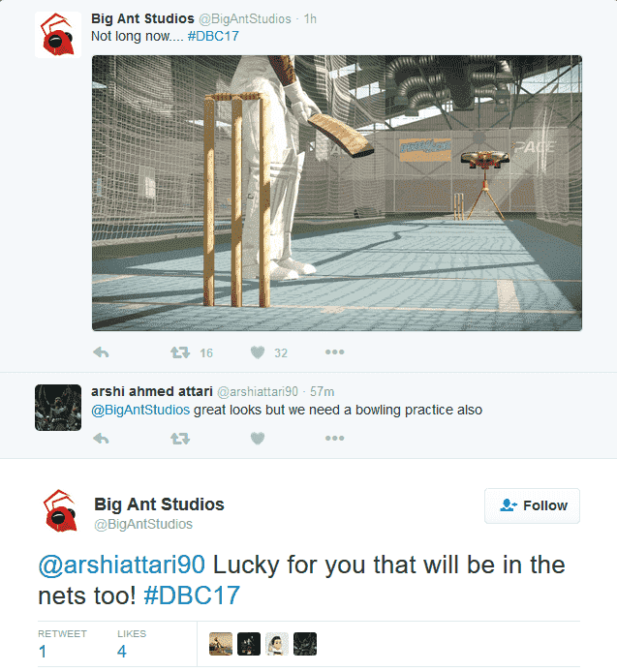Follow Big Ant Studios
Screen dimensions: 617x672
(x=532, y=505)
